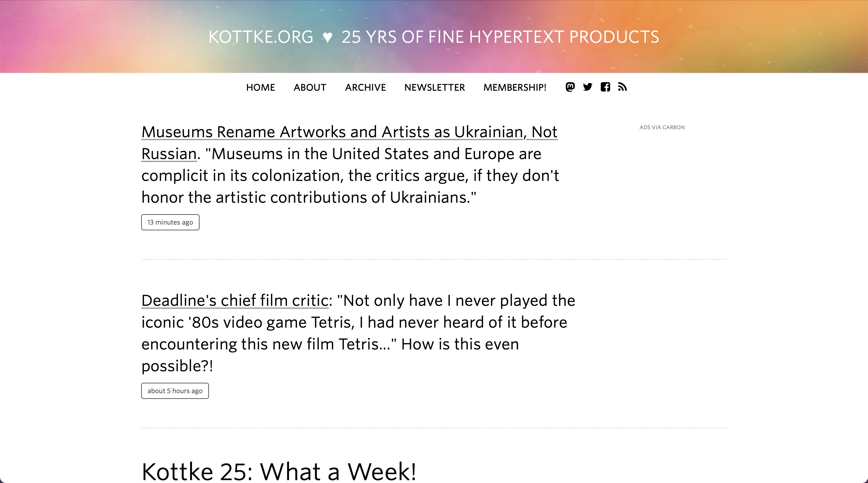Go to the HOME nav item
Viewport: 868px width, 483px height.
tap(260, 87)
